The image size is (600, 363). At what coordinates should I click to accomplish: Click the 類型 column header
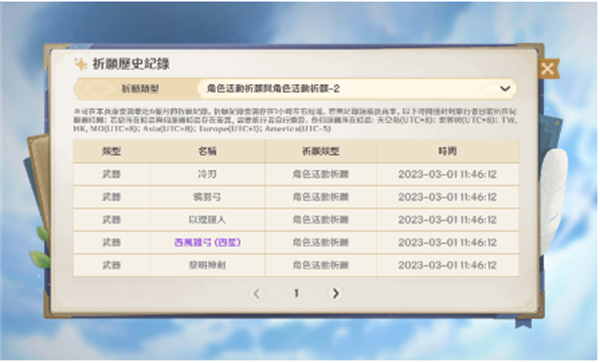tap(111, 151)
